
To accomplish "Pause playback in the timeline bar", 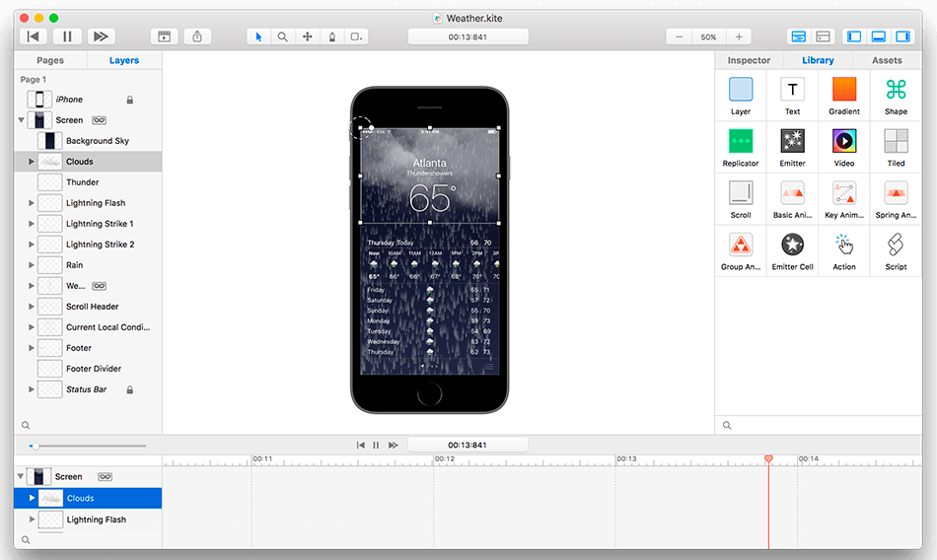I will coord(376,446).
